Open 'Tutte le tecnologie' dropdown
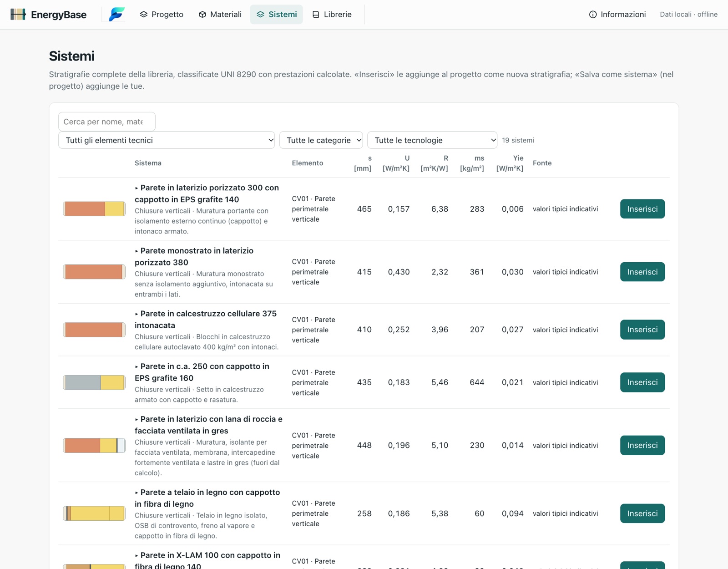Screen dimensions: 728x569 [432, 140]
